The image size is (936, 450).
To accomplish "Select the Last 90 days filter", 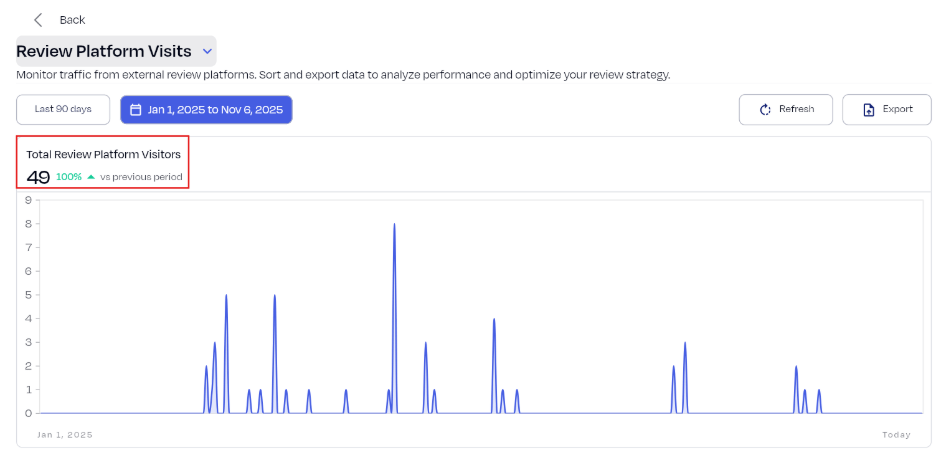I will click(63, 109).
